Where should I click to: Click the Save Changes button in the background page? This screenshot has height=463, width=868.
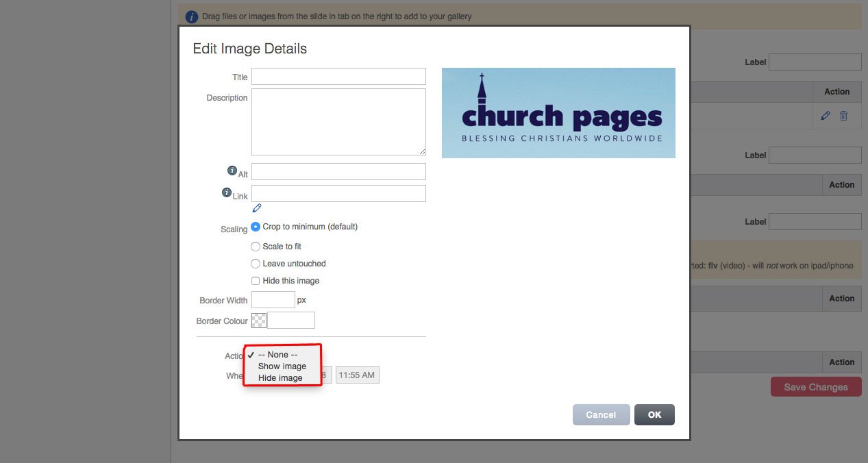(816, 387)
